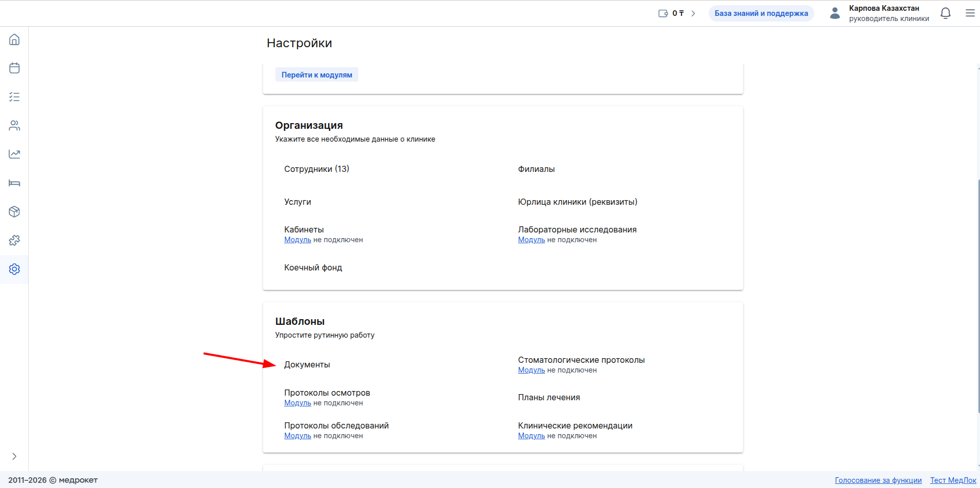Open the warehouse box icon
The height and width of the screenshot is (488, 980).
[14, 212]
